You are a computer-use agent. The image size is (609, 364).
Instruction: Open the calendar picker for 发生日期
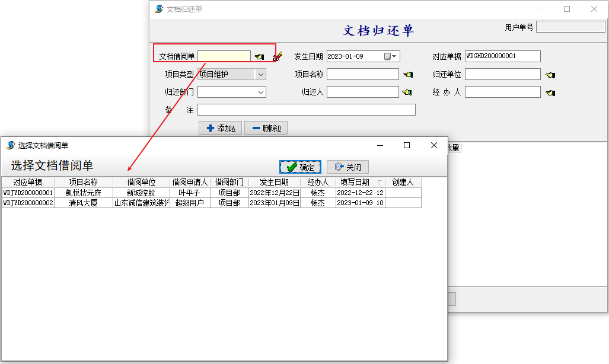pos(388,57)
